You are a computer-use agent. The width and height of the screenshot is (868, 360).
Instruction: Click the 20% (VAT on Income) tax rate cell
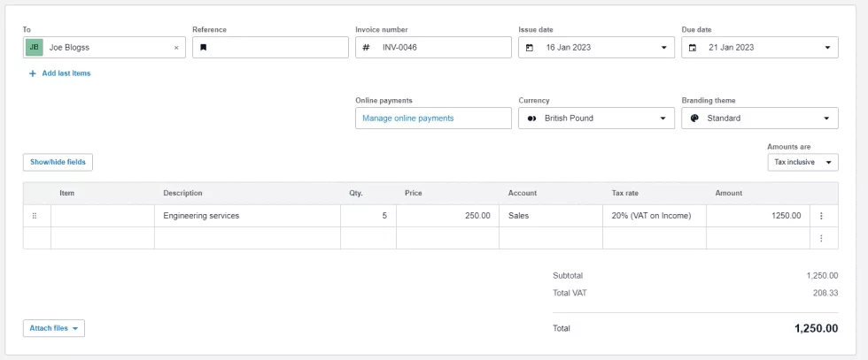pos(655,216)
